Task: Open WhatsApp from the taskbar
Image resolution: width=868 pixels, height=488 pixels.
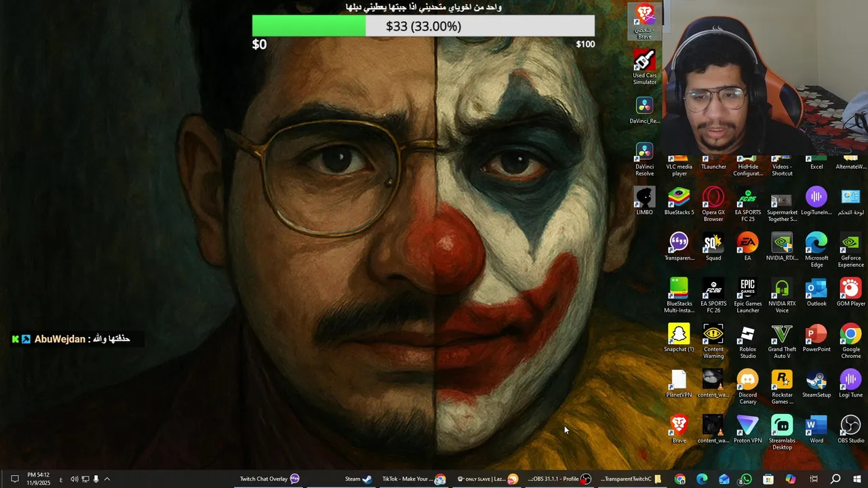Action: click(746, 479)
